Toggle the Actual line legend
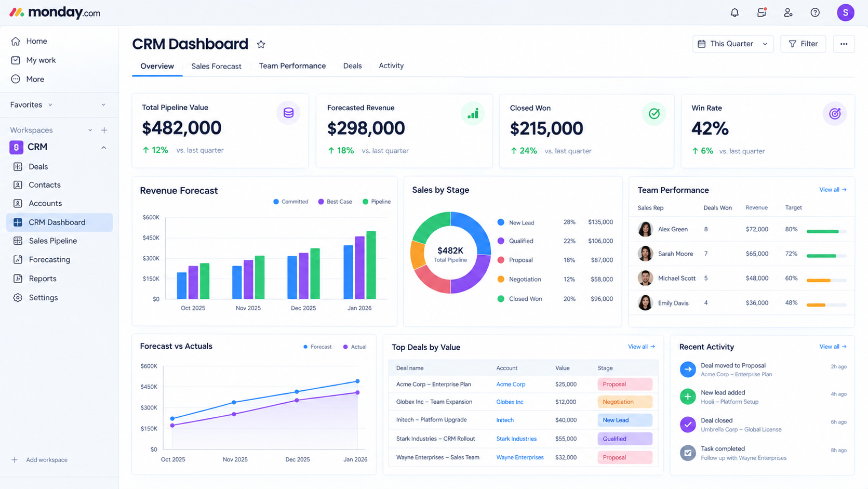Image resolution: width=868 pixels, height=489 pixels. (355, 347)
